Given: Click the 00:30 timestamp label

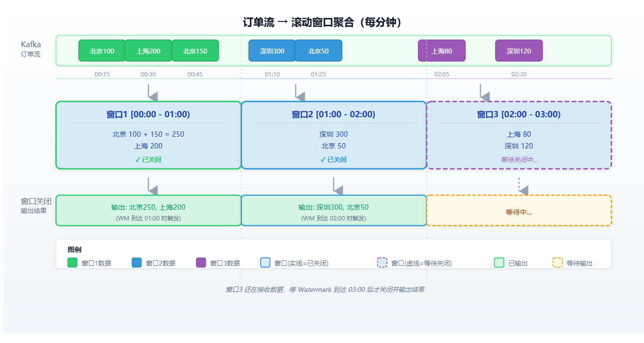Looking at the screenshot, I should pos(148,74).
